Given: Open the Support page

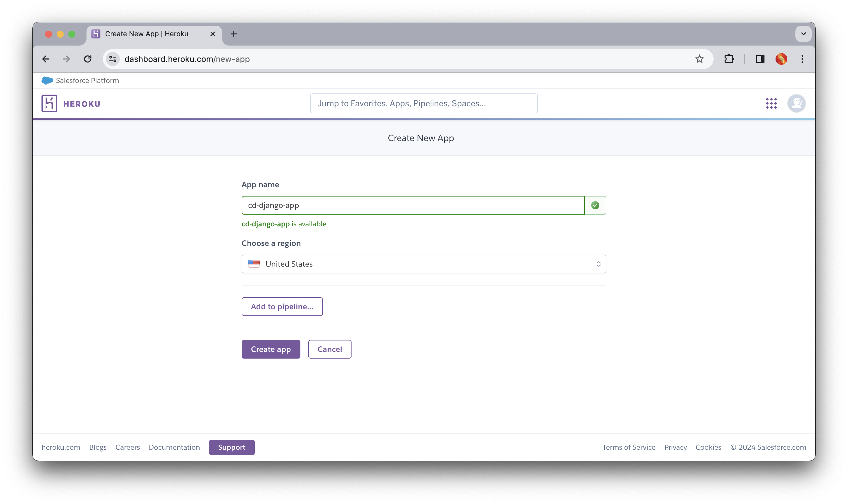Looking at the screenshot, I should pos(231,447).
